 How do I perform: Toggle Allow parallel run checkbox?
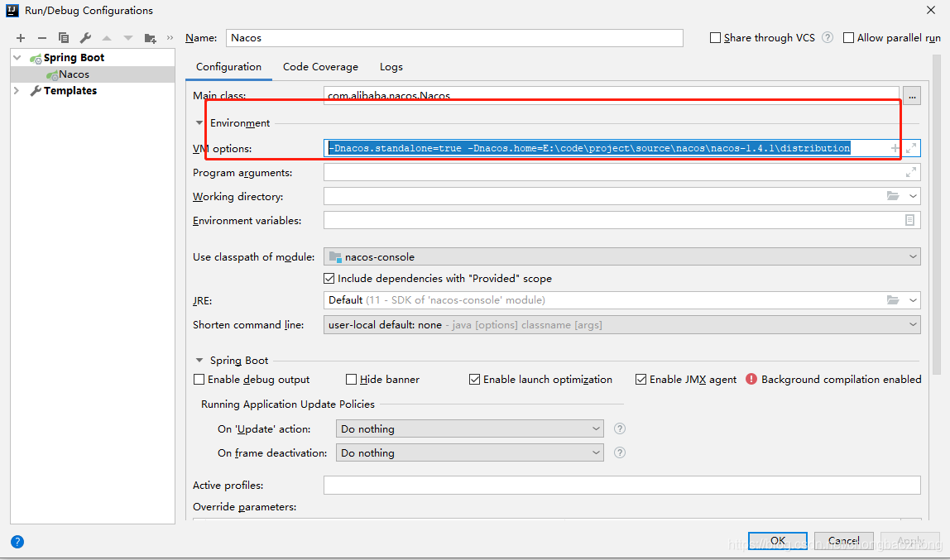(848, 37)
